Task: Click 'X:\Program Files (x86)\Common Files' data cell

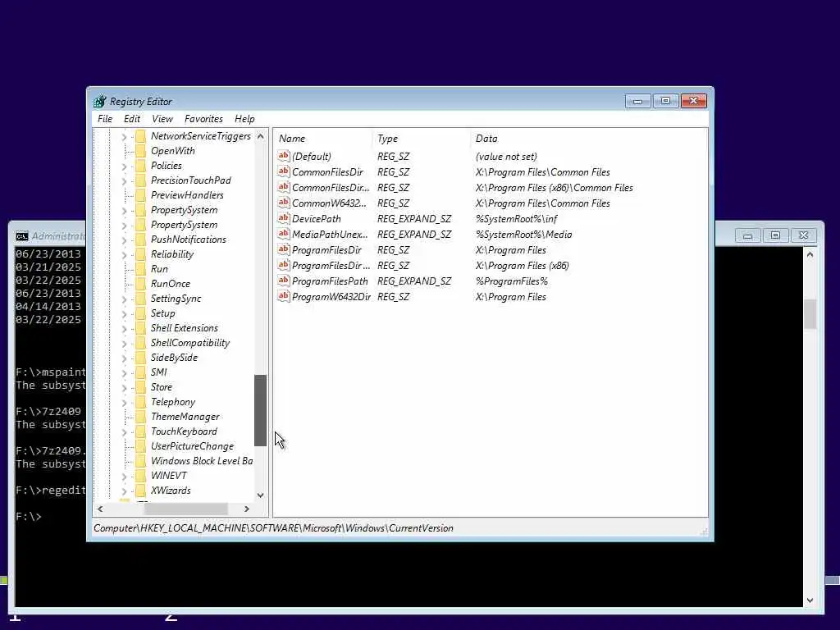Action: pyautogui.click(x=555, y=188)
